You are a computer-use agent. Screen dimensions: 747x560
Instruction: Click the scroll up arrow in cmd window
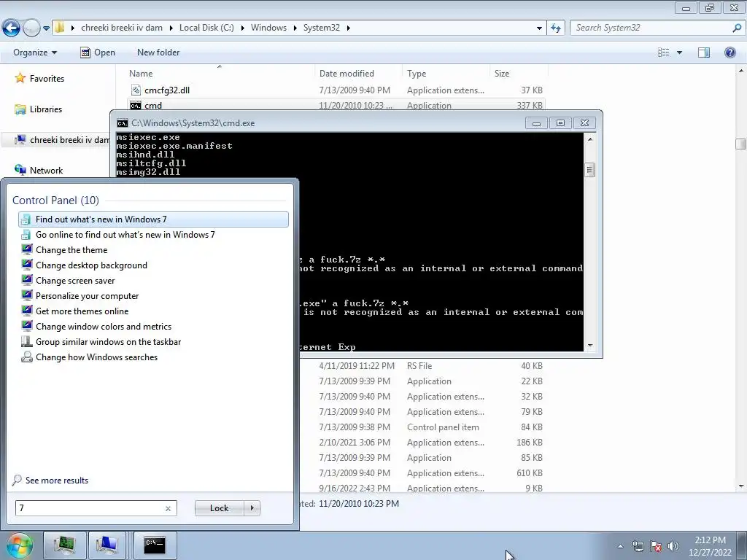[x=589, y=139]
